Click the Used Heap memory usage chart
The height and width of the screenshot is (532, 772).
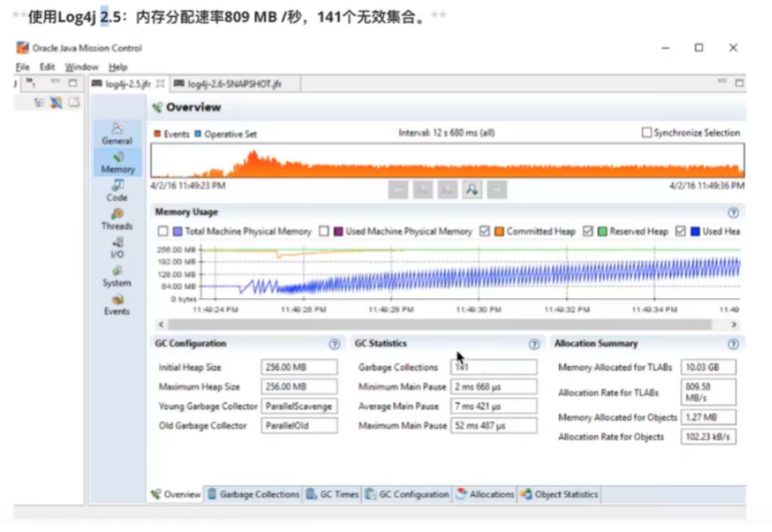[470, 274]
